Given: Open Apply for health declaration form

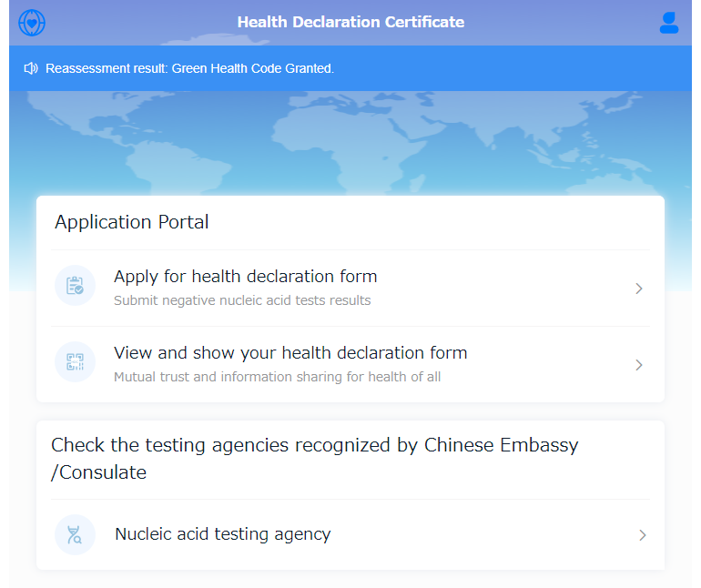Looking at the screenshot, I should coord(350,288).
